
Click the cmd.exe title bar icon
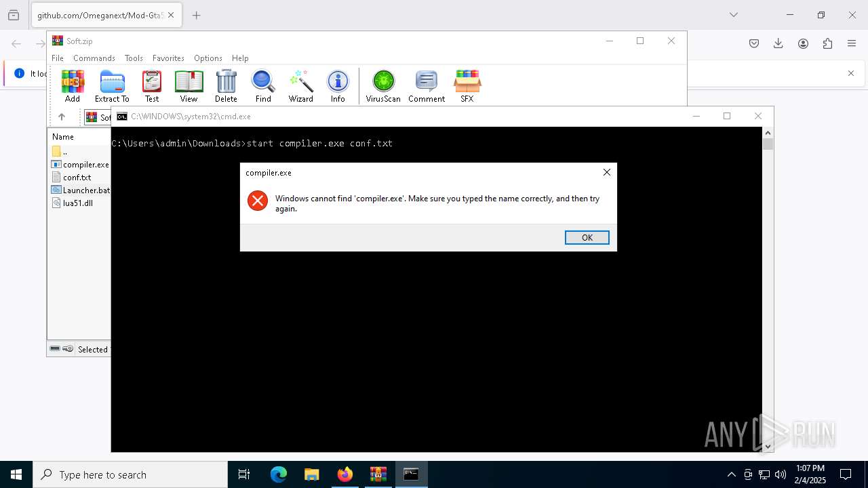pos(122,117)
